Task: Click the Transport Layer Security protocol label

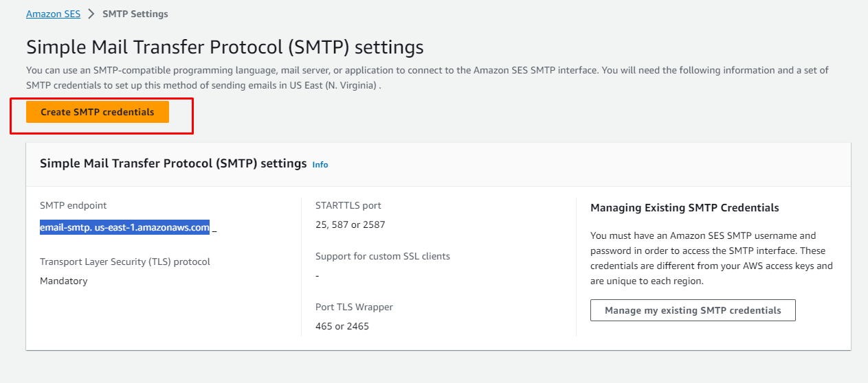Action: [124, 262]
